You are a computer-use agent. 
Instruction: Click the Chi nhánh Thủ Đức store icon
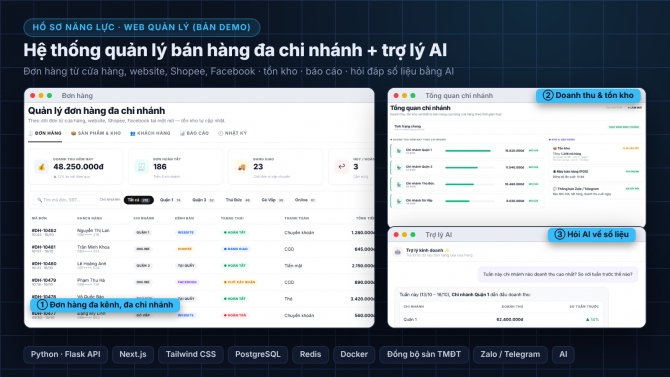tap(399, 184)
